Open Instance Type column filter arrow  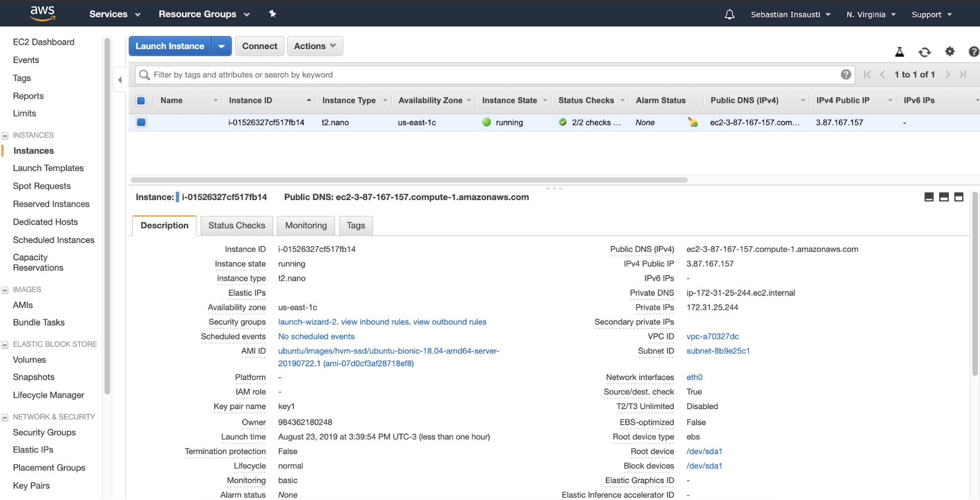385,100
